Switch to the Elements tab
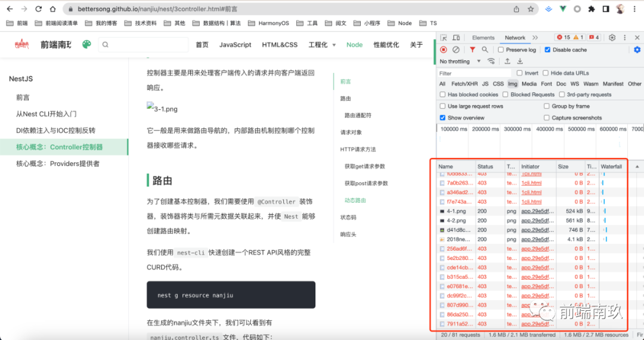Screen dimensions: 644x340 tap(484, 38)
